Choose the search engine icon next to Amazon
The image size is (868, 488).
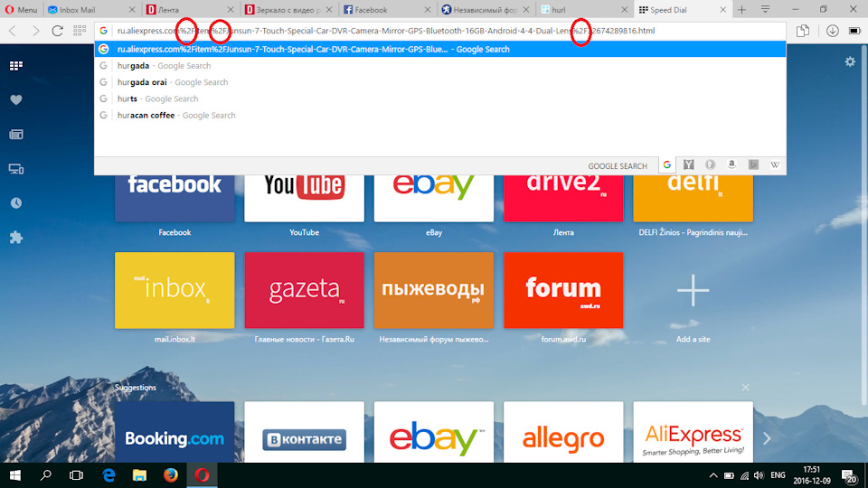click(753, 164)
